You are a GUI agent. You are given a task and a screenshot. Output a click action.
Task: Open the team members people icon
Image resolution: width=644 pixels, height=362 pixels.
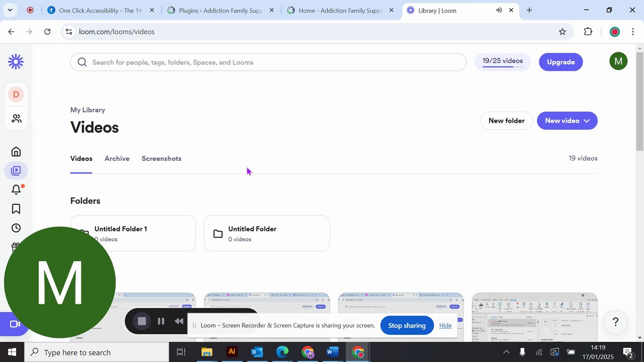pos(16,119)
